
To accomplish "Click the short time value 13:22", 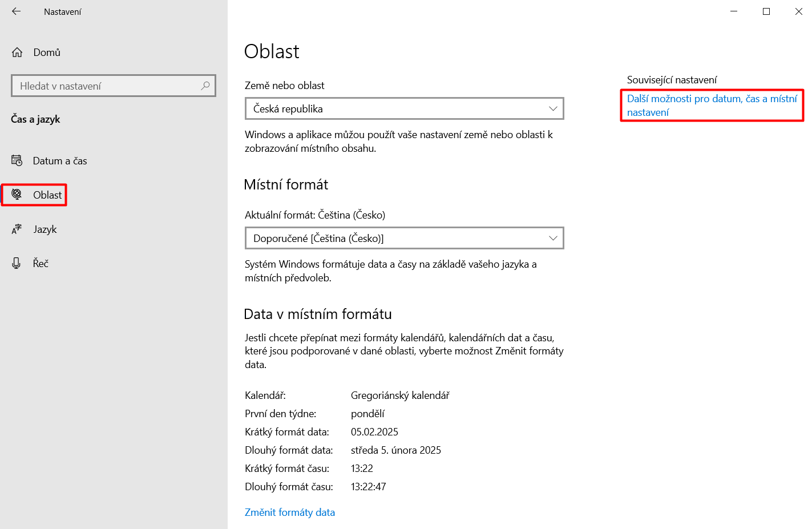I will pos(362,469).
